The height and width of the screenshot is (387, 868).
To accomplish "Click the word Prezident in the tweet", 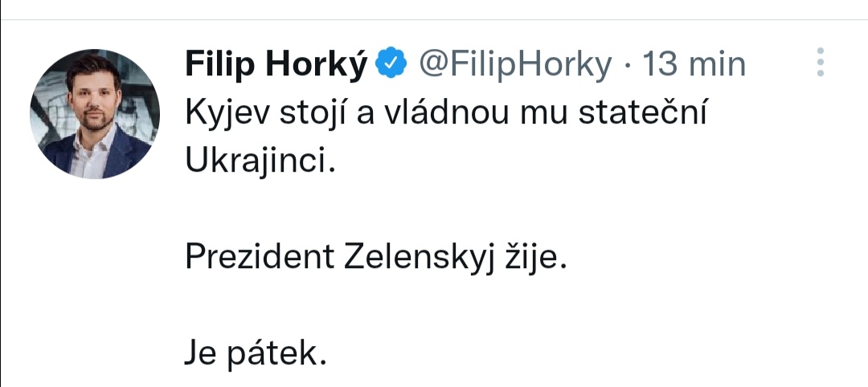I will (259, 257).
